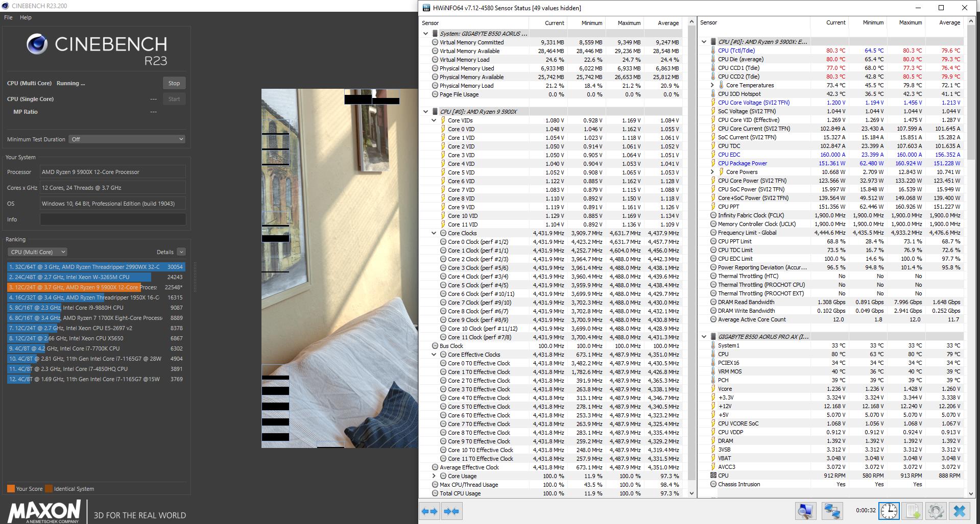Collapse the GIGABYTE B550 AORUS PRO AX group
The image size is (980, 524).
tap(704, 337)
